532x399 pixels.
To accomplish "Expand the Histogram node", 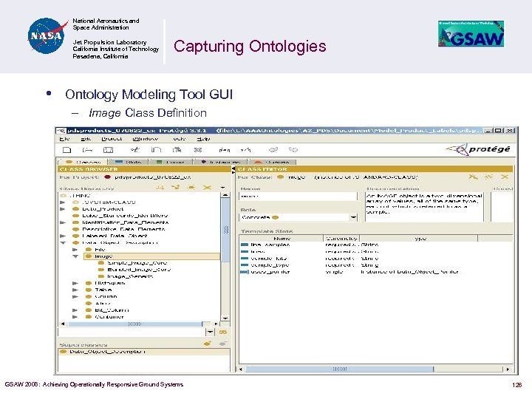I will click(x=75, y=283).
